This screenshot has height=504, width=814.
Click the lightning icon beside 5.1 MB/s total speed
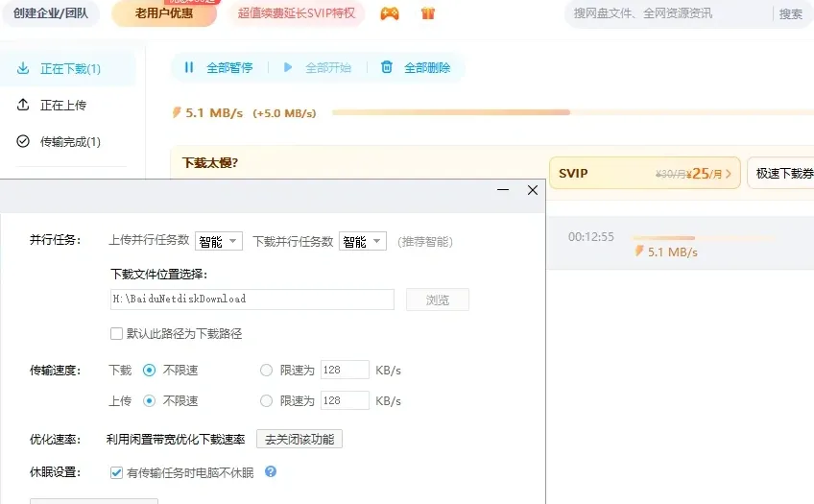(177, 112)
